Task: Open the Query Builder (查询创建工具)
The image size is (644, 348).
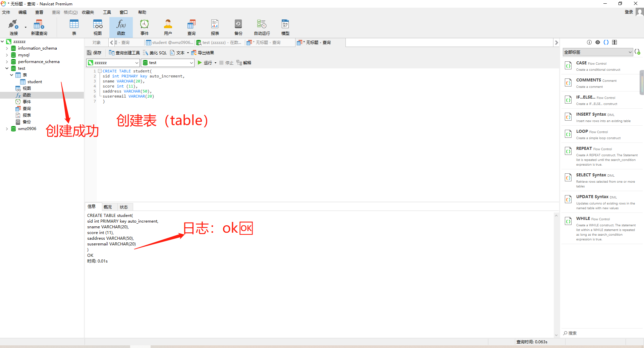Action: (x=124, y=53)
